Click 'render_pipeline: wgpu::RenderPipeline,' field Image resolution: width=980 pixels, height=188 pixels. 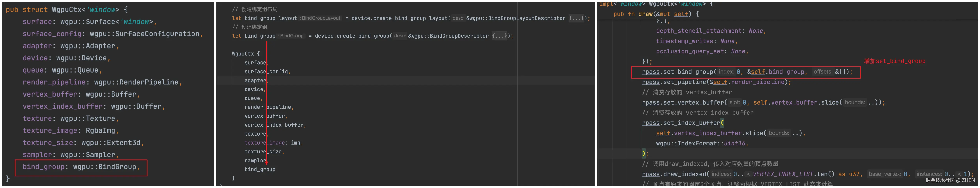102,82
